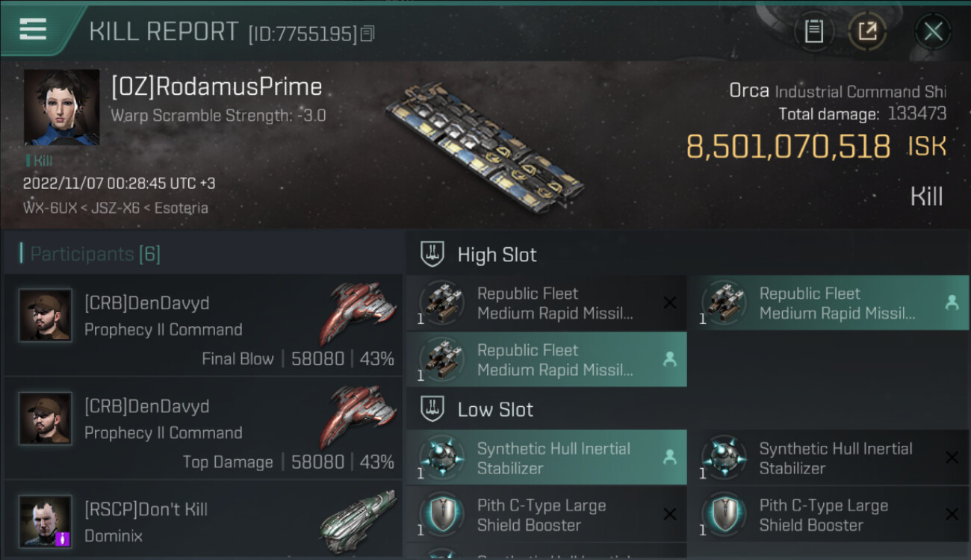Click the purple info badge on Don't Kill

63,538
